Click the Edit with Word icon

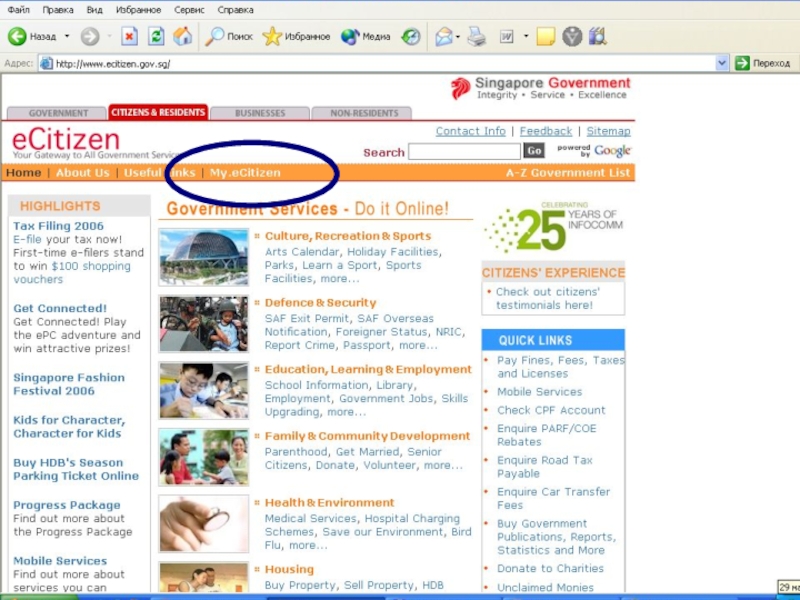pyautogui.click(x=506, y=37)
